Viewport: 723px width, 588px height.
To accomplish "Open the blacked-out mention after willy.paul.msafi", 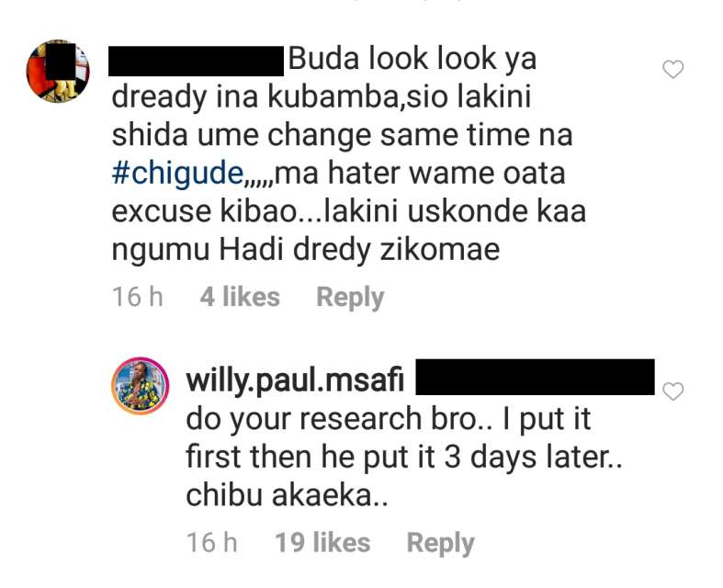I will pos(535,378).
